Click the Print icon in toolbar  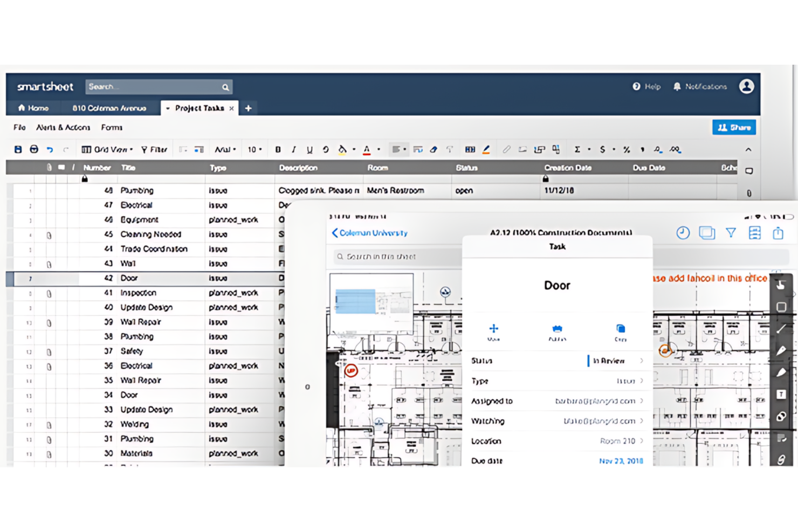coord(34,149)
